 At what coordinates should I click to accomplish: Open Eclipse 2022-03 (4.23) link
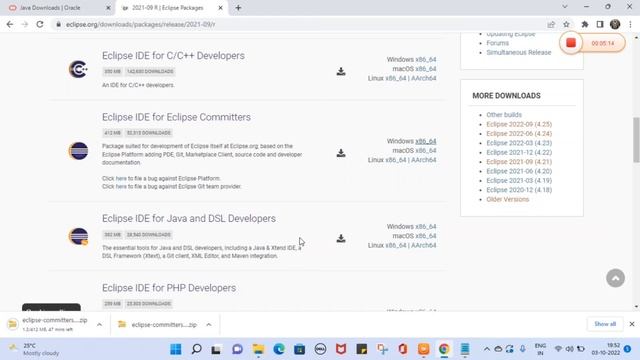(519, 143)
